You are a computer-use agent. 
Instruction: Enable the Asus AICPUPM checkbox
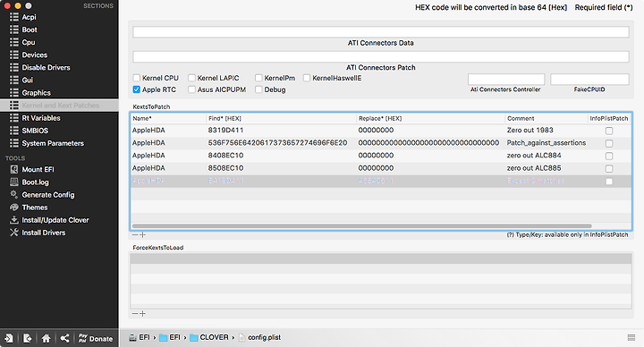pos(191,89)
